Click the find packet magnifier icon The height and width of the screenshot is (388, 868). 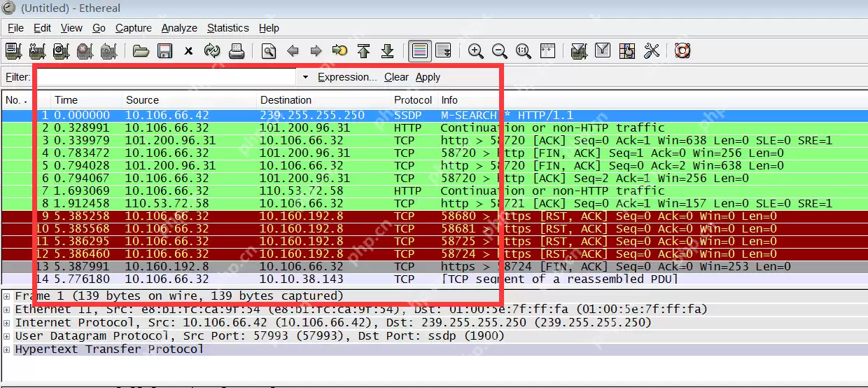[x=268, y=51]
